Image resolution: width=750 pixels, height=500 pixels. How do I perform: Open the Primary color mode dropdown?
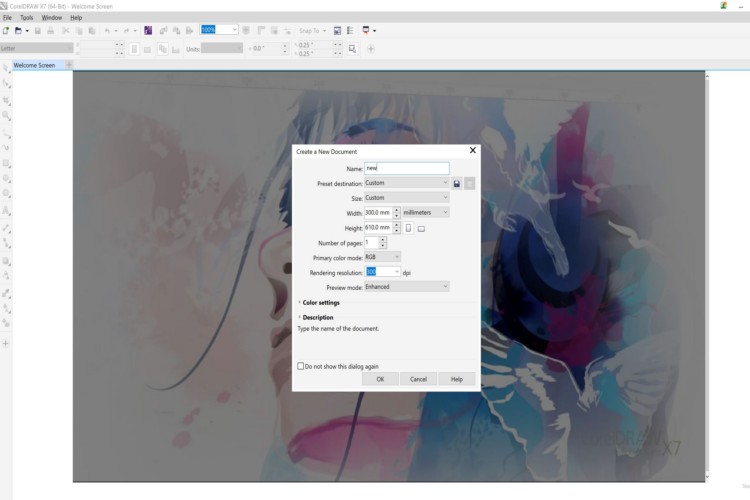point(382,257)
